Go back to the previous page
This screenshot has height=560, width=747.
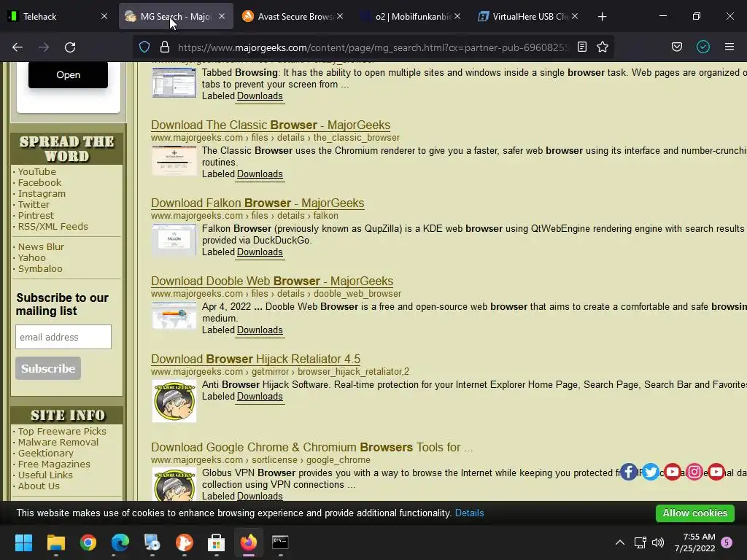pos(18,47)
